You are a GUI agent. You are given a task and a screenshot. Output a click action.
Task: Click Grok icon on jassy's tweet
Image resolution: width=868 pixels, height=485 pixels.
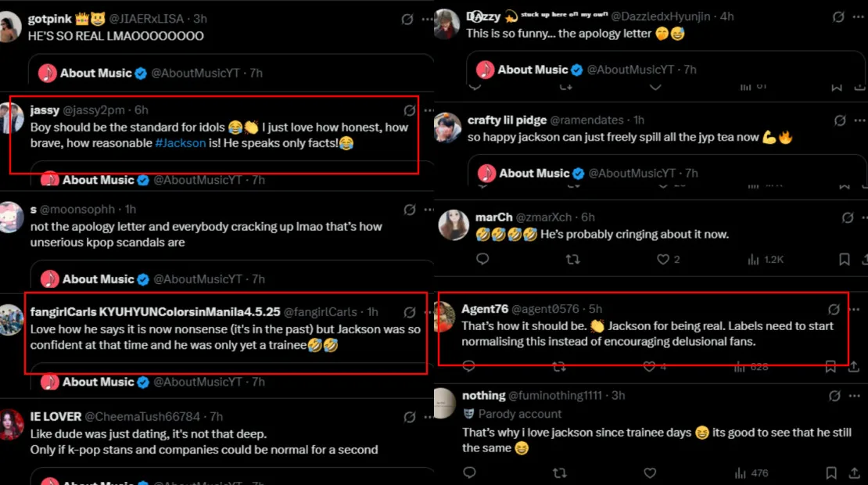tap(410, 110)
